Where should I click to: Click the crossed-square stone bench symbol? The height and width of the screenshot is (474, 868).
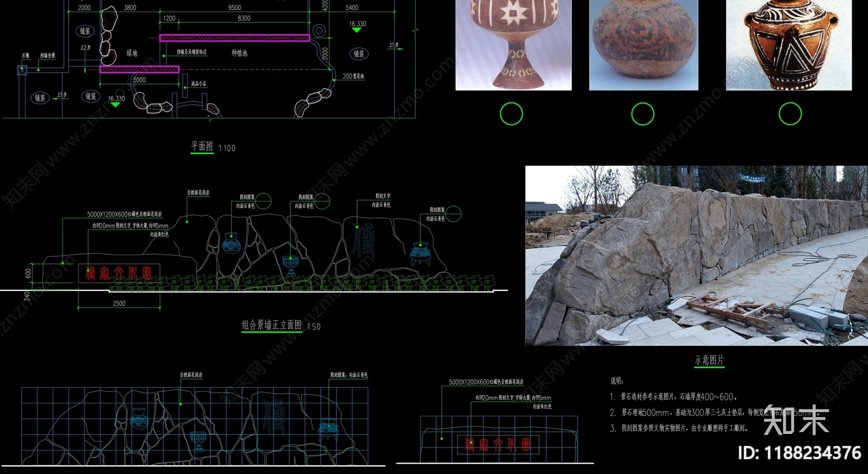click(x=22, y=69)
